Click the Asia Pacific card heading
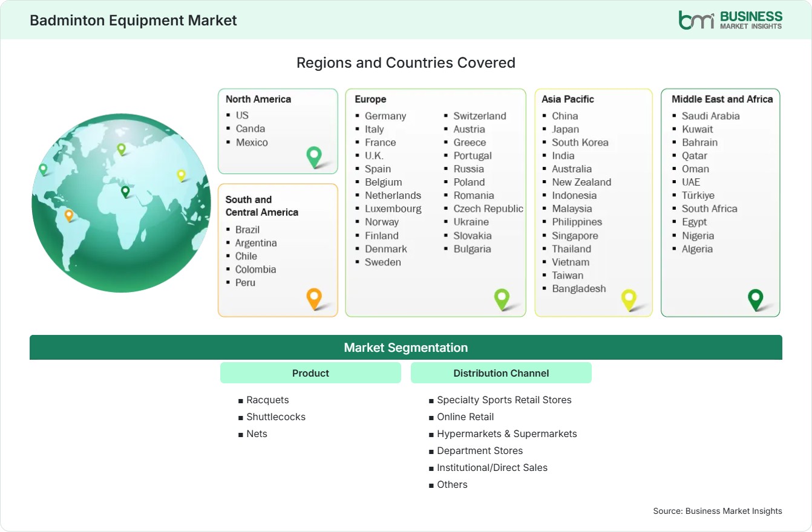Image resolution: width=812 pixels, height=532 pixels. [568, 99]
